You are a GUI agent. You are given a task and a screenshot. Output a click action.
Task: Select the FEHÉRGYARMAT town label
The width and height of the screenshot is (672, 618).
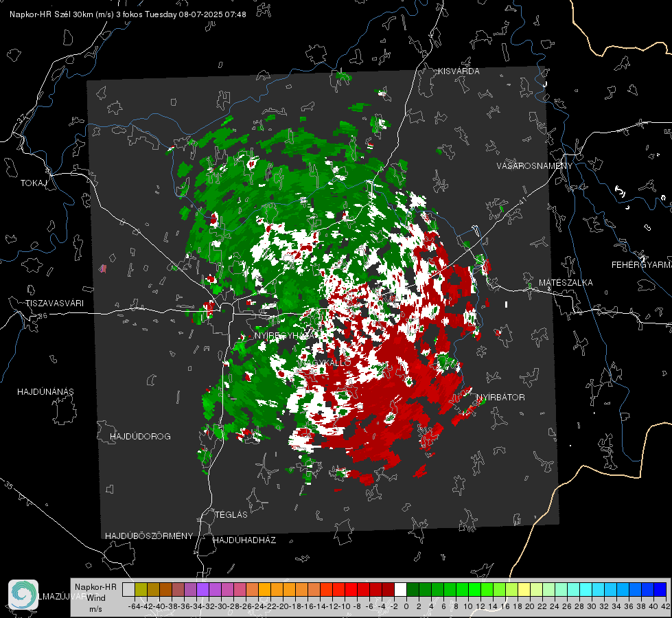(x=642, y=265)
